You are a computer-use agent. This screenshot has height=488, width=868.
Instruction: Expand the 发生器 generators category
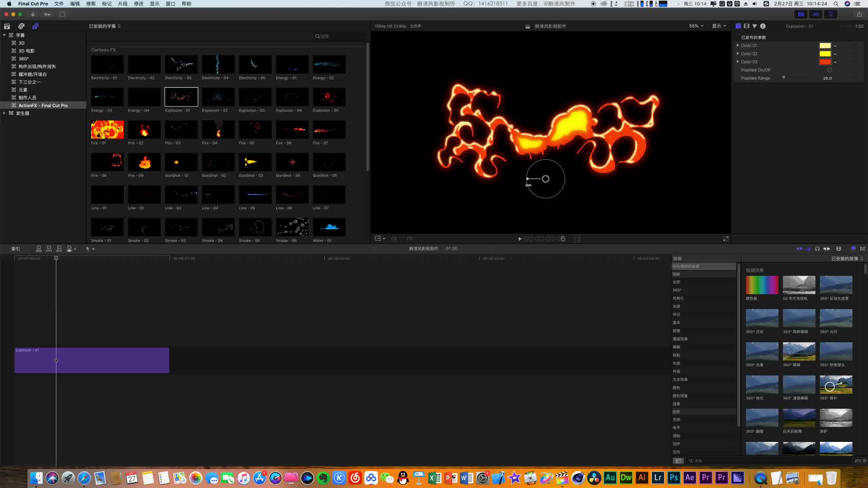point(4,113)
